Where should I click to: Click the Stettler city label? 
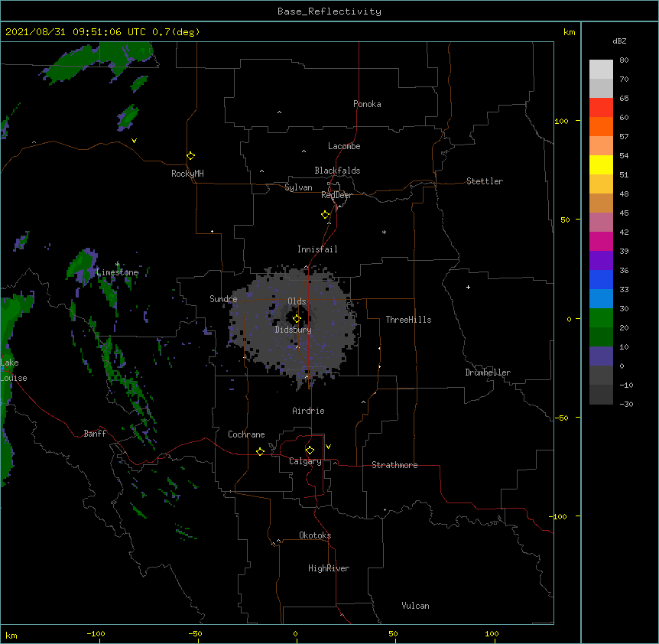[485, 181]
